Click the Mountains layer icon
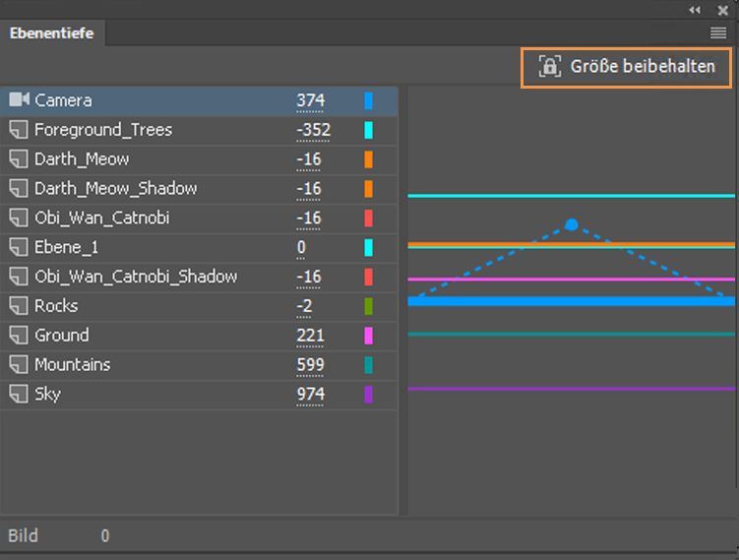Image resolution: width=739 pixels, height=560 pixels. [x=19, y=365]
